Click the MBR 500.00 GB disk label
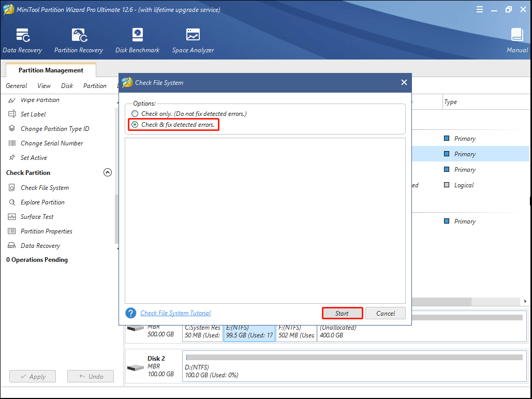532x399 pixels. click(160, 330)
